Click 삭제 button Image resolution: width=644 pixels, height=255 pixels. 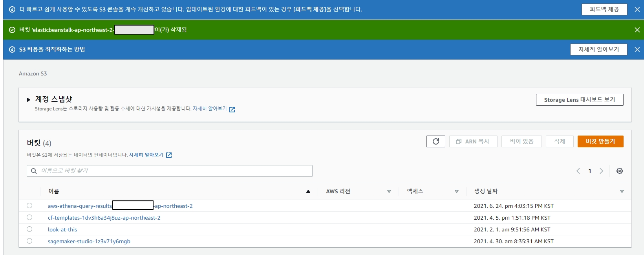[560, 141]
